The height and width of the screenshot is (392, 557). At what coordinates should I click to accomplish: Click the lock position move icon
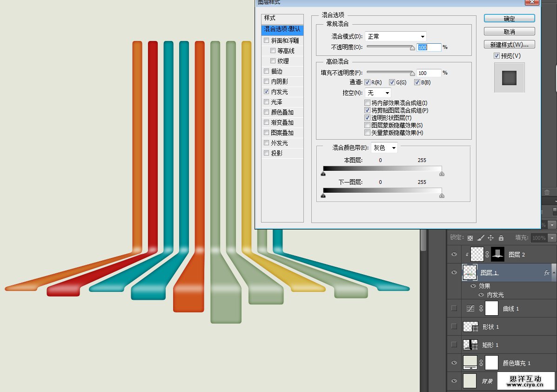coord(491,237)
